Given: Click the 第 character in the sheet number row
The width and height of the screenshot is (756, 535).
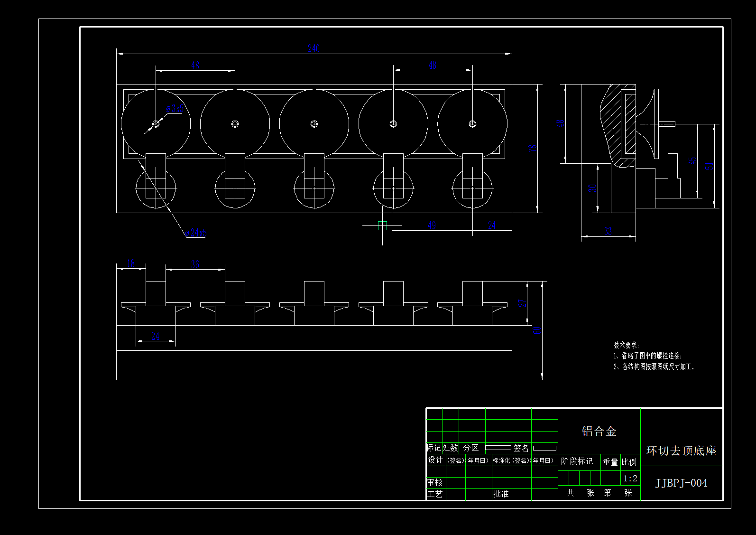Looking at the screenshot, I should (x=607, y=493).
